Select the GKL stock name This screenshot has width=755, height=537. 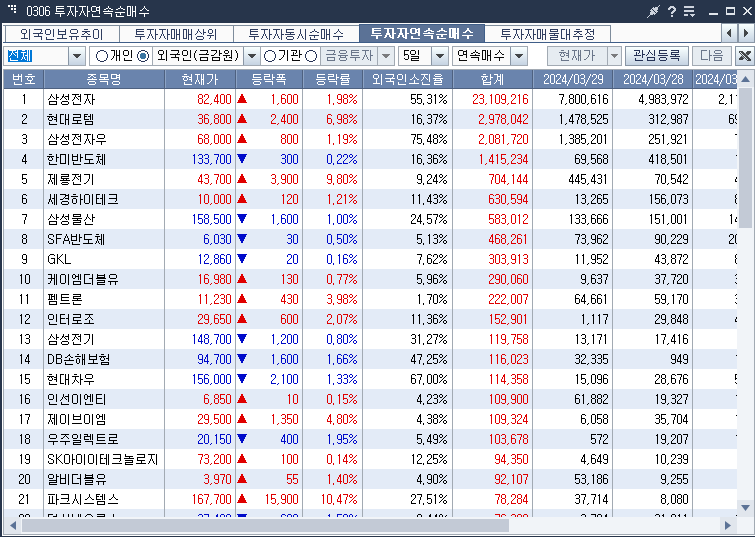click(x=59, y=259)
